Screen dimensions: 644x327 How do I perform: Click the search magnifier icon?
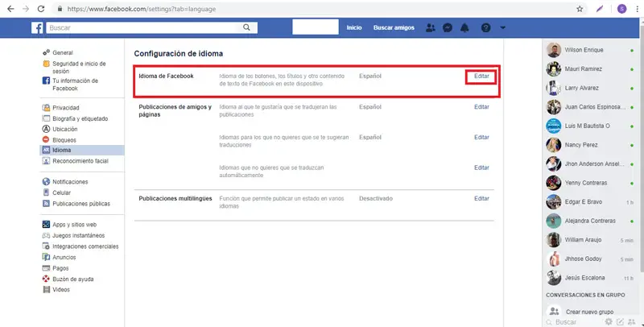246,27
